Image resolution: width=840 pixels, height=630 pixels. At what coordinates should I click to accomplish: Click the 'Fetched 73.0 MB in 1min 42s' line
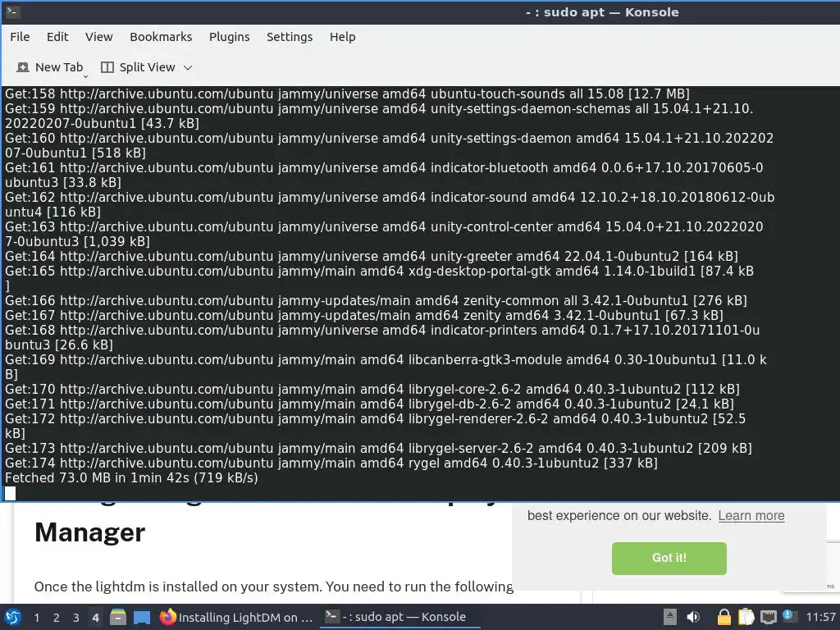tap(131, 478)
